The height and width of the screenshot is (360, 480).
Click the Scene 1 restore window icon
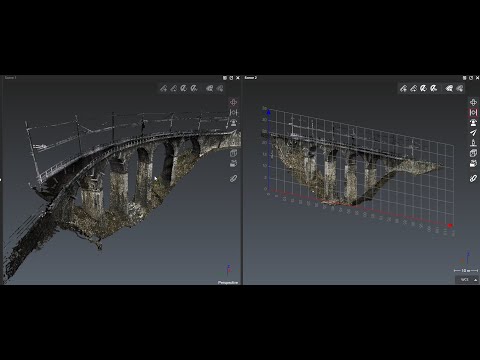click(x=231, y=78)
